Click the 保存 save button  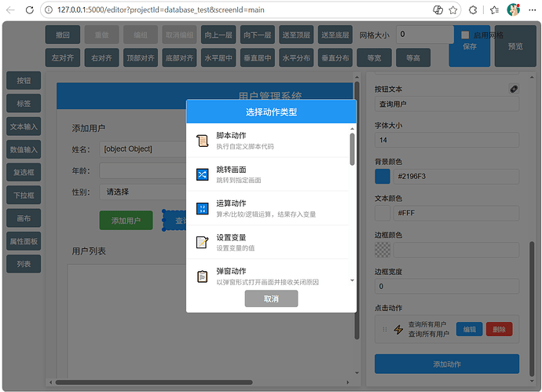[470, 46]
